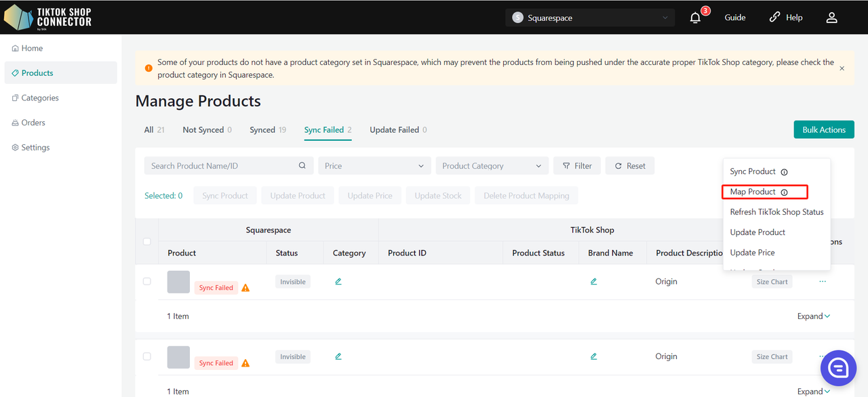Click the info icon beside Sync Product menu entry
Viewport: 868px width, 397px height.
coord(784,172)
